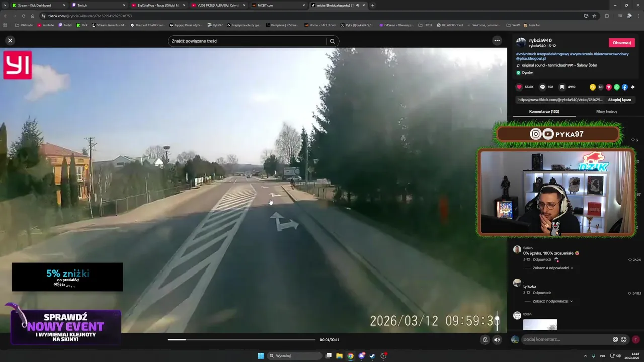Click the video progress bar

pyautogui.click(x=242, y=340)
